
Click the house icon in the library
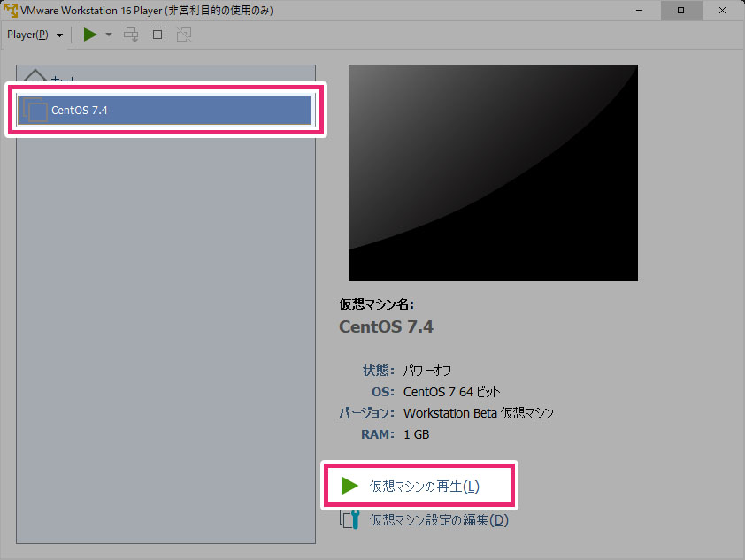[x=35, y=76]
